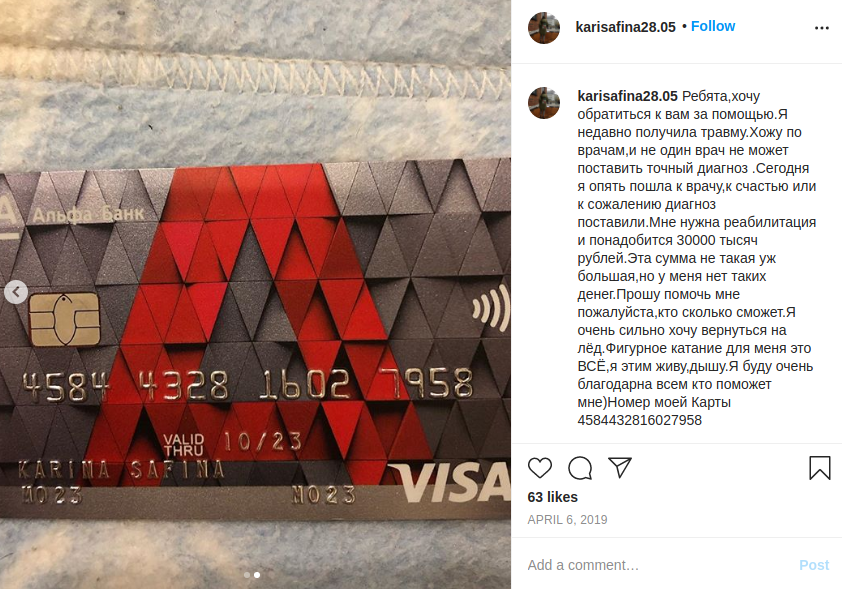Click the red Alfa-Bank logo letter in photo
The height and width of the screenshot is (589, 842).
tap(258, 322)
